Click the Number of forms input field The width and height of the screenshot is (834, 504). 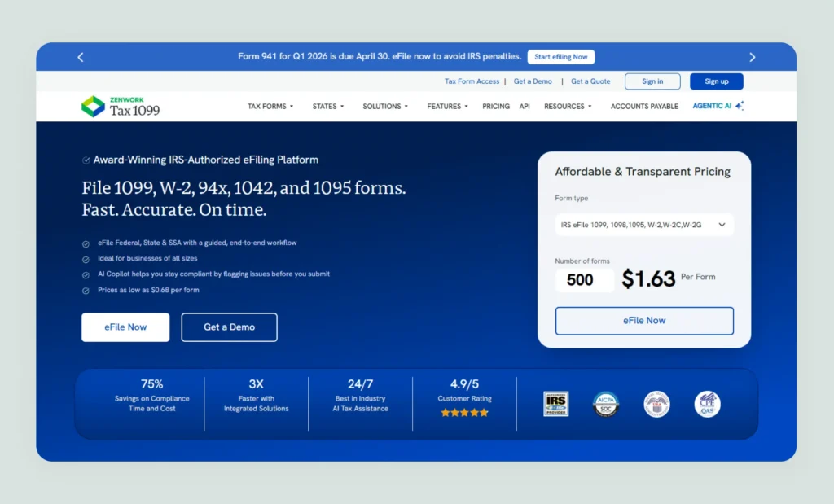coord(584,279)
